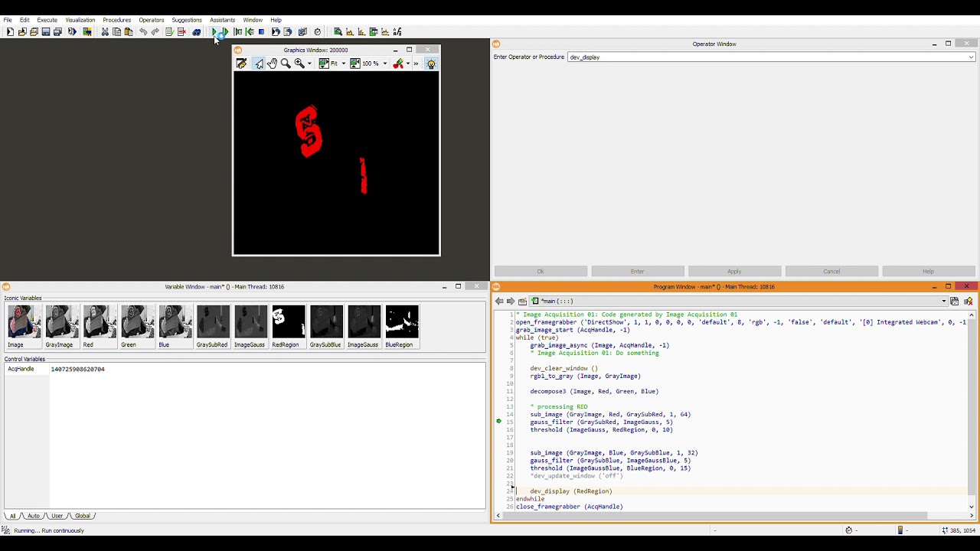Click the AcqHandle control variable row
The width and height of the screenshot is (980, 551).
coord(245,369)
